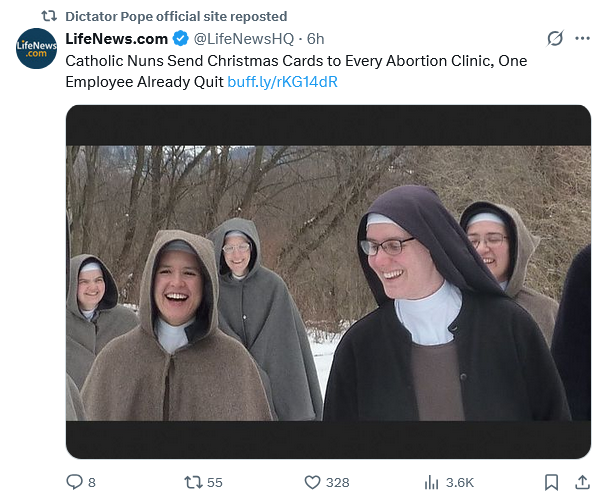Viewport: 609px width, 504px height.
Task: Click the small repost icon beside Dictator Pope
Action: tap(47, 16)
